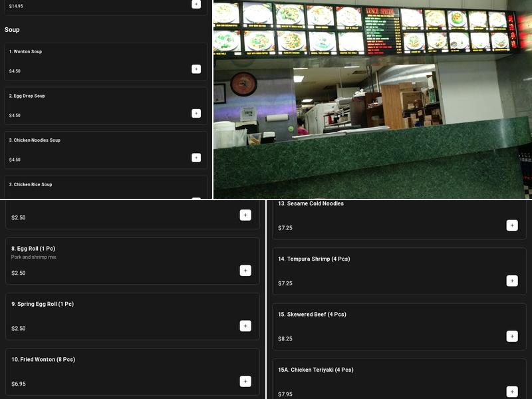Expand the Soup section header
Viewport: 532px width, 399px height.
click(x=14, y=29)
